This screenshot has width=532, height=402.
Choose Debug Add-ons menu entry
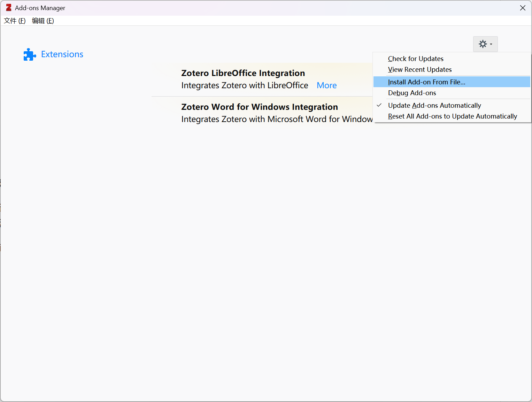452,93
